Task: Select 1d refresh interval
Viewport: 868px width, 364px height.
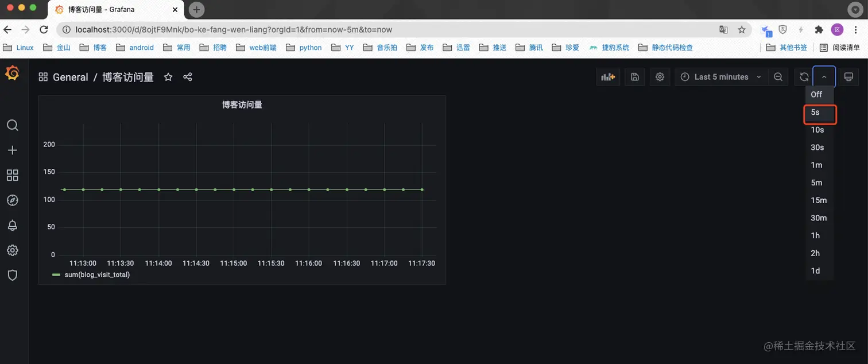Action: pos(820,271)
